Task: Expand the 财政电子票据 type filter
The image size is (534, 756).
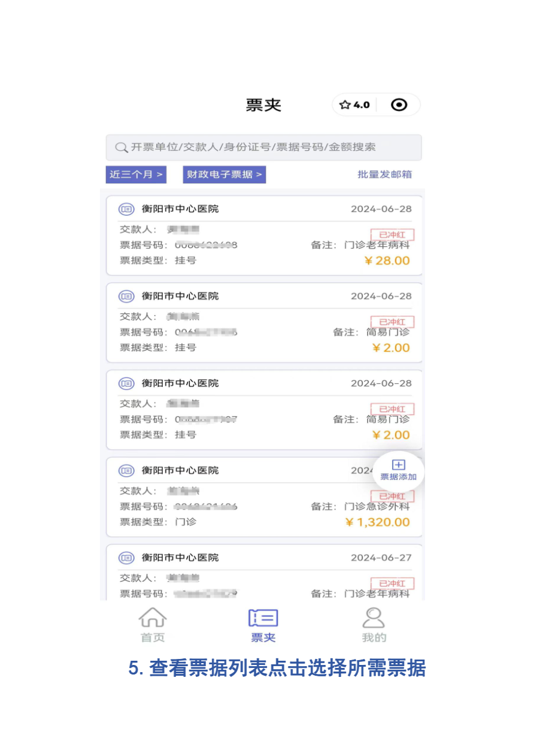Action: click(224, 175)
